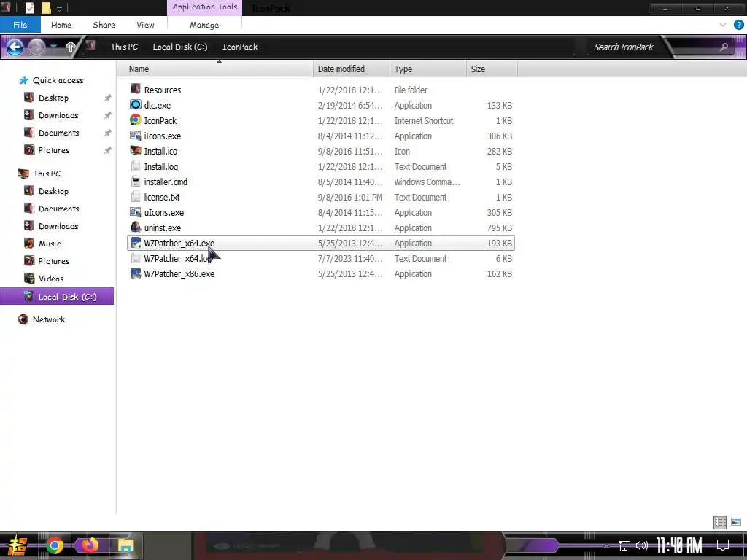Open the notification center icon
The height and width of the screenshot is (560, 747).
point(723,545)
